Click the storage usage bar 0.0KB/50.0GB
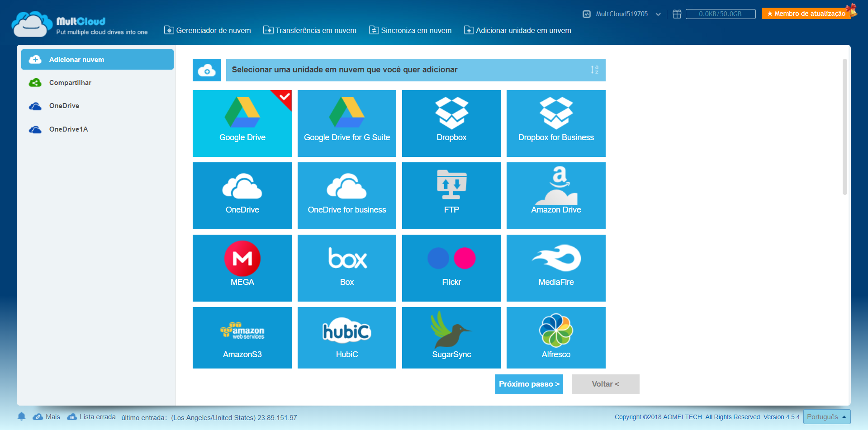Screen dimensions: 868x430 click(x=721, y=14)
